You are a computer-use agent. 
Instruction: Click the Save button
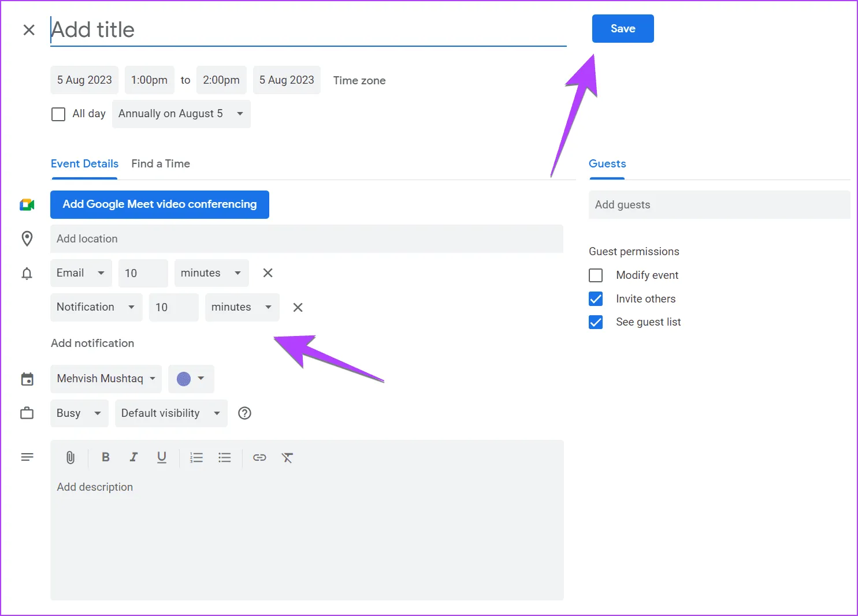coord(622,29)
